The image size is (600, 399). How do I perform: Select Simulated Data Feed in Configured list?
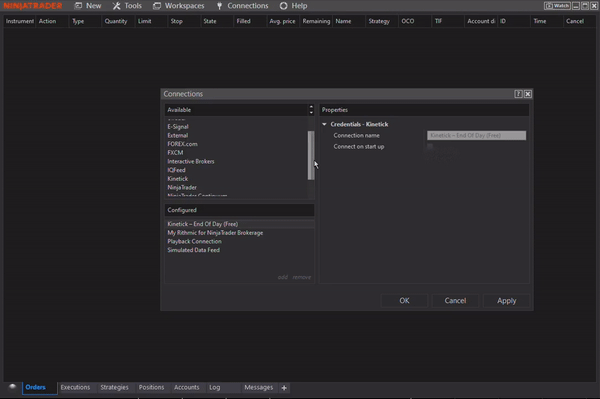point(194,250)
